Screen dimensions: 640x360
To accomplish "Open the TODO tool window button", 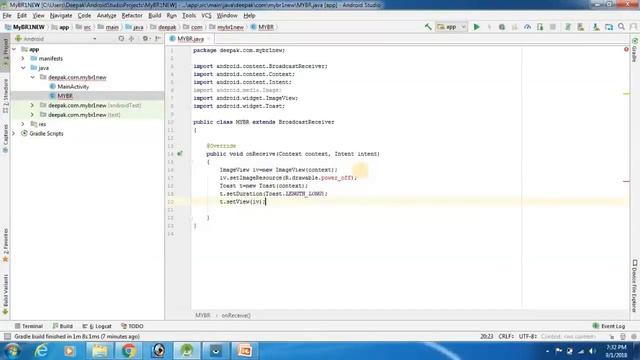I will click(132, 326).
